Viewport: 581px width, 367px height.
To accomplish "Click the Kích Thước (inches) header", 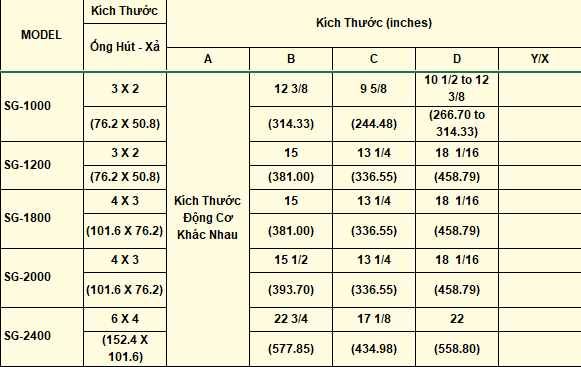I will click(x=374, y=23).
